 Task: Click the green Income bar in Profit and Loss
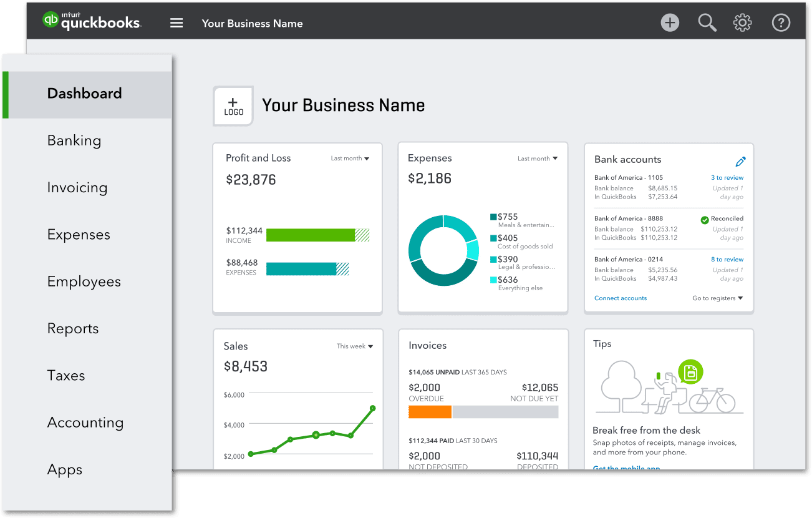pos(311,235)
